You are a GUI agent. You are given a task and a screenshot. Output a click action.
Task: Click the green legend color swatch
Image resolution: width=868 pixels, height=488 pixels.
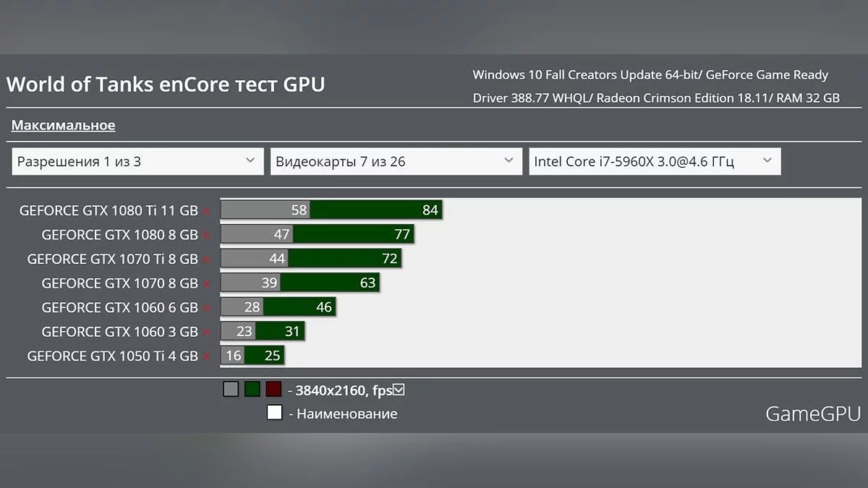click(x=252, y=390)
